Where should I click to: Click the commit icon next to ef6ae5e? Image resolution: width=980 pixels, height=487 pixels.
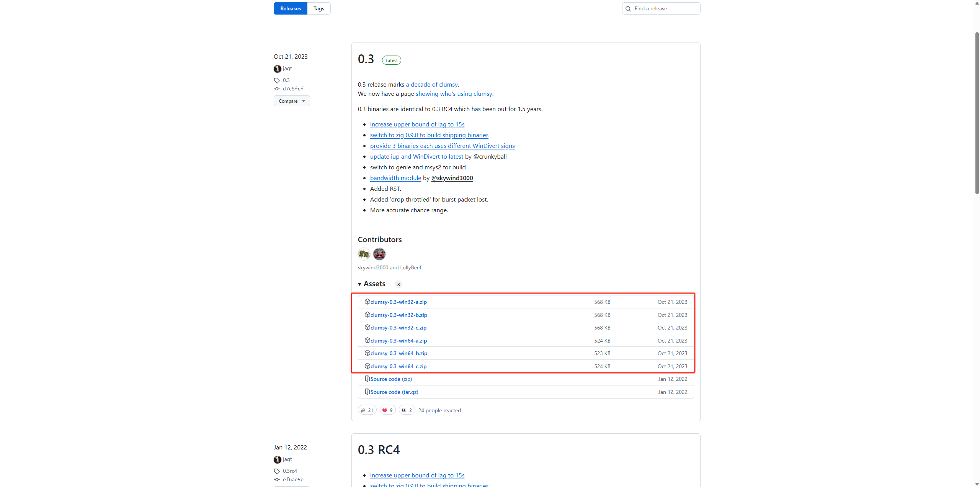pyautogui.click(x=277, y=480)
